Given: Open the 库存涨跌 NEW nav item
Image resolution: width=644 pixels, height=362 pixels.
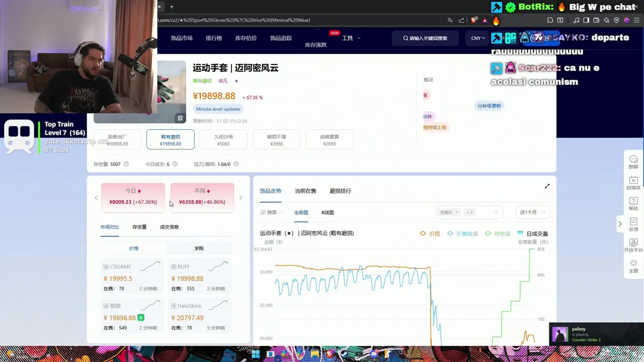Looking at the screenshot, I should pos(316,45).
